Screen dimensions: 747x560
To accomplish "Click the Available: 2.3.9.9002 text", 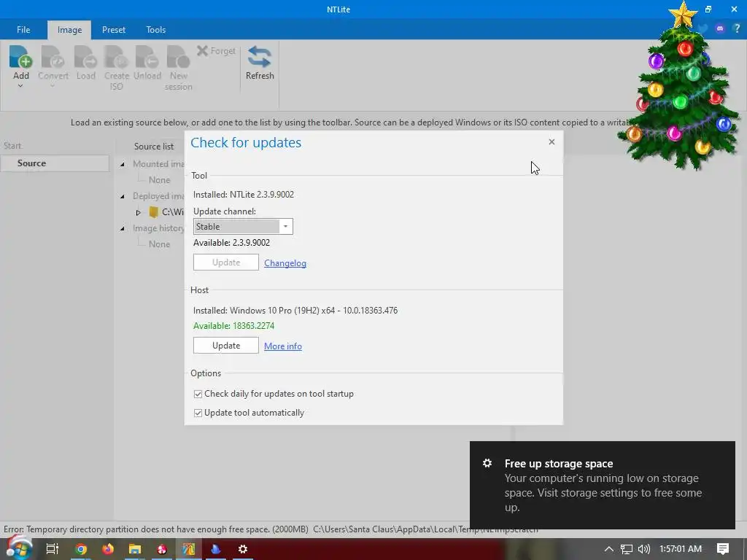I will pos(231,242).
